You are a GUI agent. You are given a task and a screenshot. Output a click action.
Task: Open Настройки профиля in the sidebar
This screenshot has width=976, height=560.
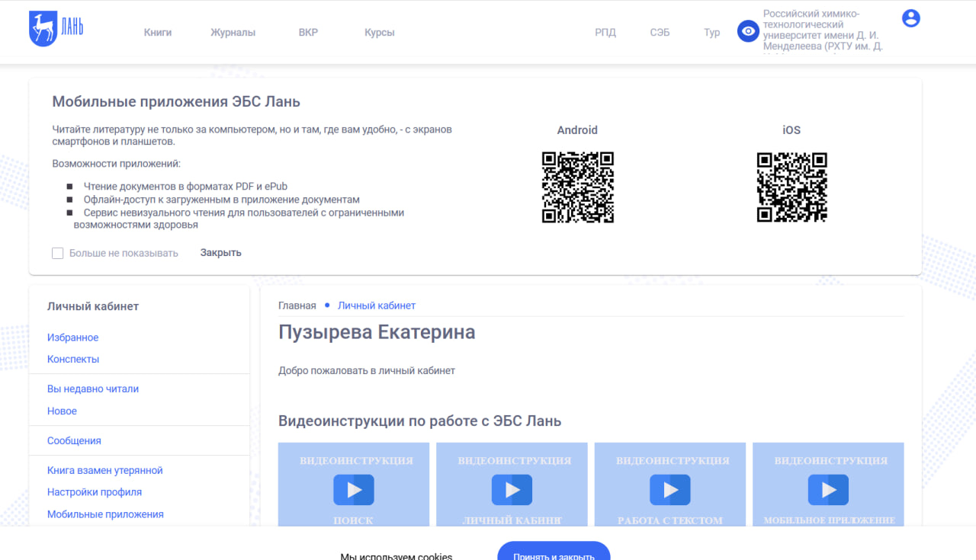click(95, 492)
